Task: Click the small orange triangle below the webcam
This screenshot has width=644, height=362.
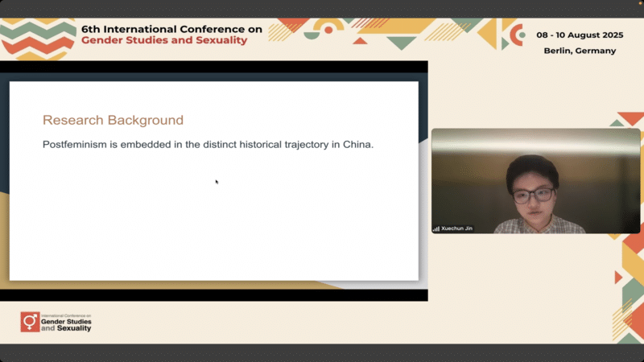Action: pyautogui.click(x=618, y=278)
